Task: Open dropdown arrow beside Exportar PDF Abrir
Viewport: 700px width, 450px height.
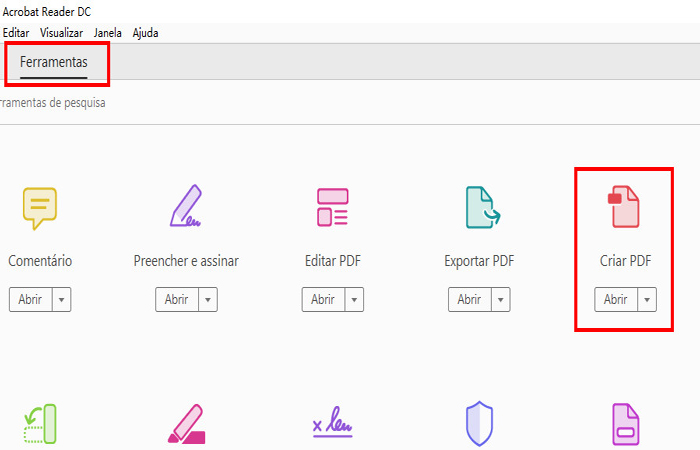Action: coord(501,300)
